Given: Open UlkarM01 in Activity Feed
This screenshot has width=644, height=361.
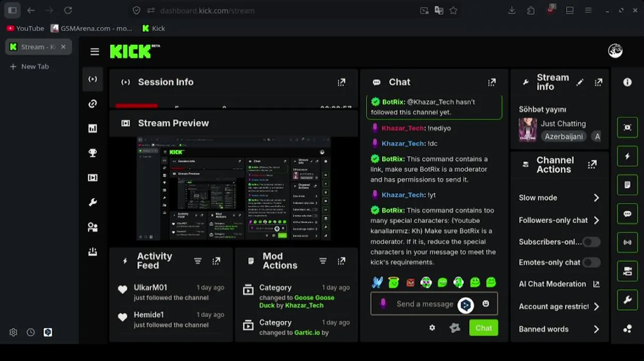Looking at the screenshot, I should [x=150, y=287].
